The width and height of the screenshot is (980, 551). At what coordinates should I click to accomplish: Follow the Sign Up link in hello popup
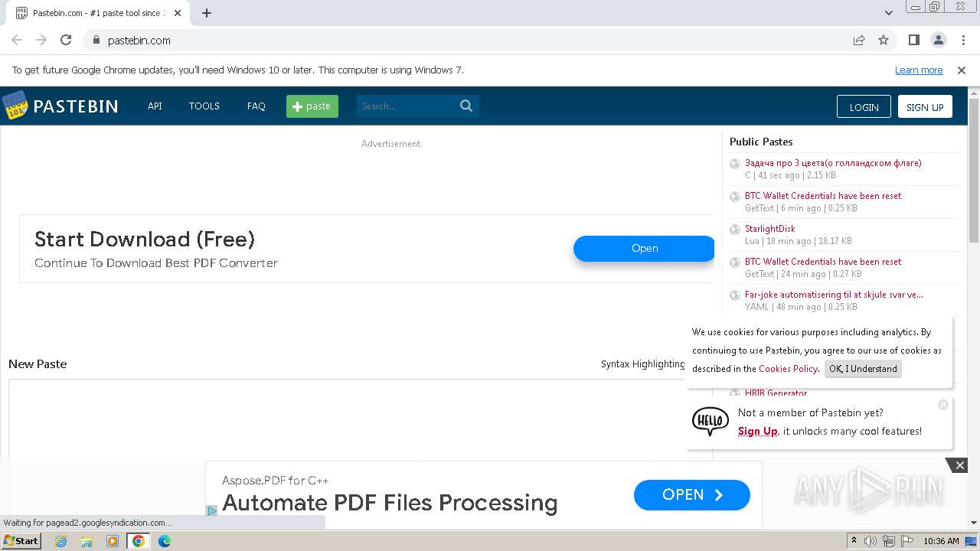pos(757,432)
